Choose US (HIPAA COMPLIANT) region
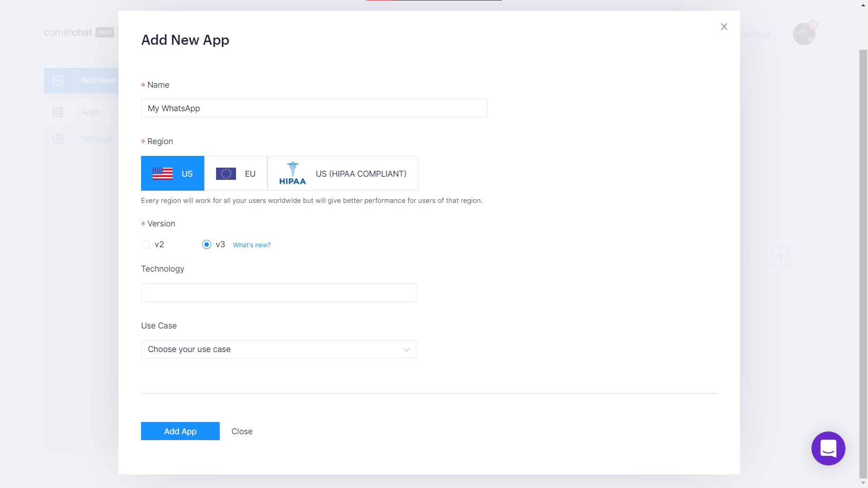This screenshot has height=488, width=868. point(343,174)
